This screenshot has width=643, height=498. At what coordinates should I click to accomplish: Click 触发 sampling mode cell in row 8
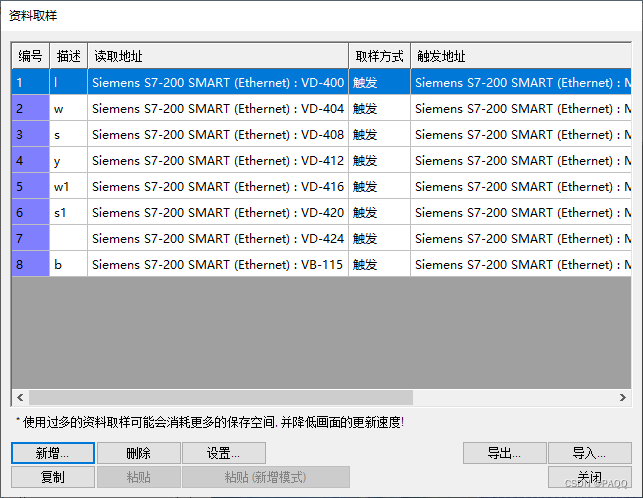click(380, 264)
